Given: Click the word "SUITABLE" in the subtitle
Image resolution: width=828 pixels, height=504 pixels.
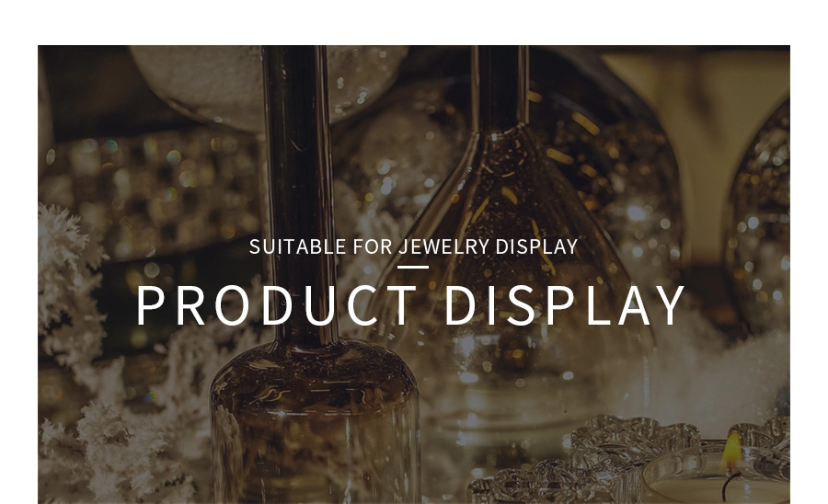Looking at the screenshot, I should point(298,247).
